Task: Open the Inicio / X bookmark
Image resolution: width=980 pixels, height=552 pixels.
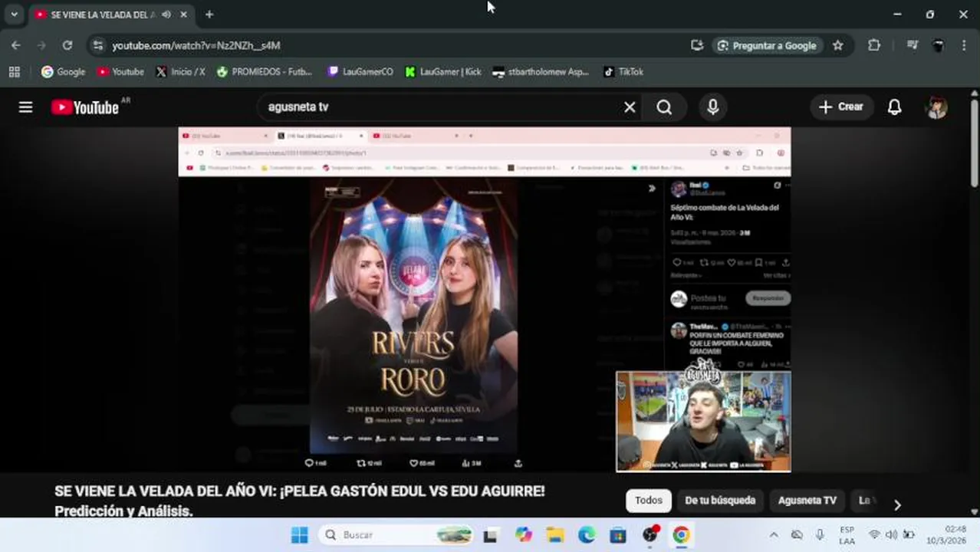Action: [180, 71]
